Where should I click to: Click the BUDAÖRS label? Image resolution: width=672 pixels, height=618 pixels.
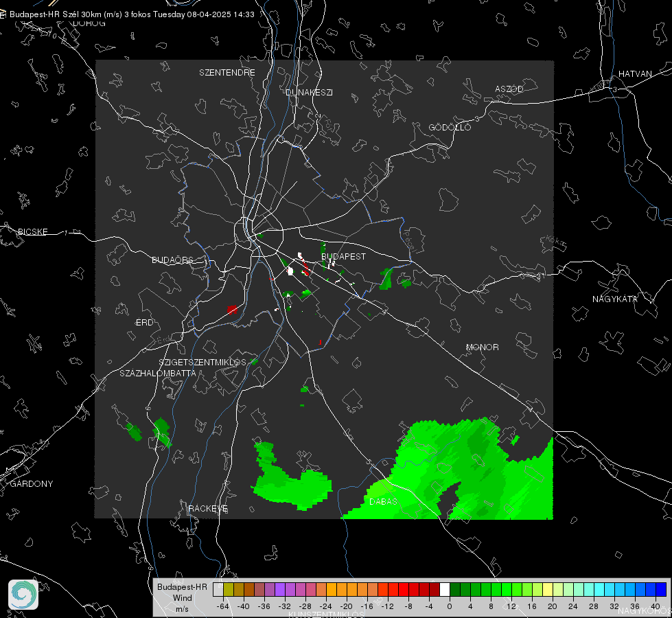click(x=173, y=260)
